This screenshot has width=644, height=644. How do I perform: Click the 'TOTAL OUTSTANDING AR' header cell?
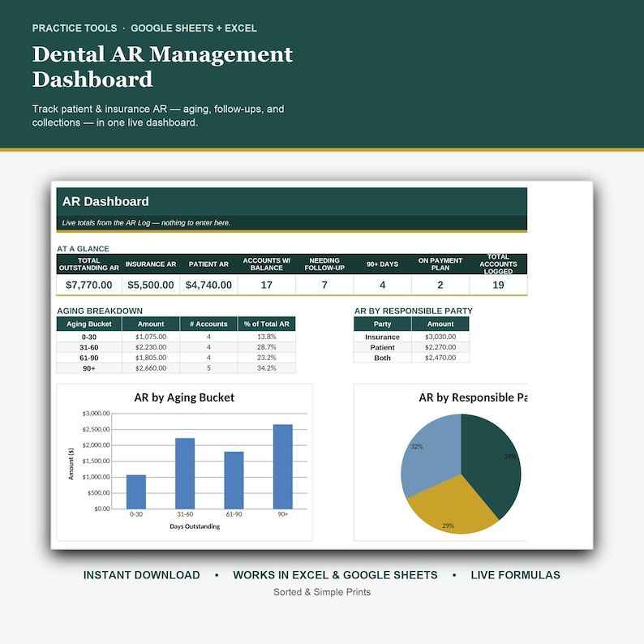click(88, 264)
